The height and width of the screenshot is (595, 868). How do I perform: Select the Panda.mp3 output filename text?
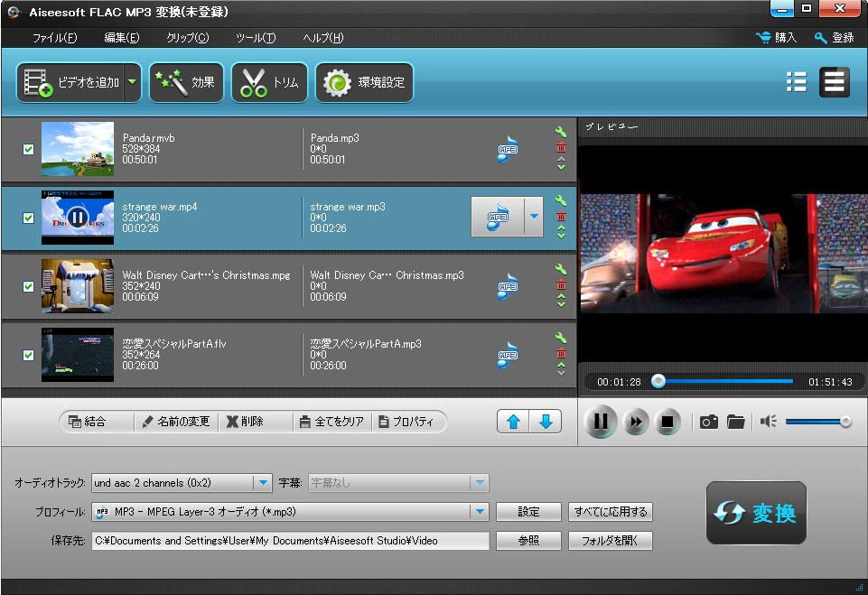pyautogui.click(x=334, y=138)
